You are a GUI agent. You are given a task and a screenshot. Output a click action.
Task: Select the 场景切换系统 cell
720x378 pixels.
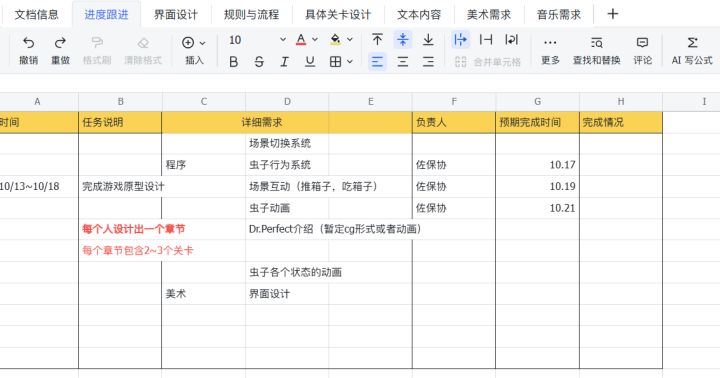pyautogui.click(x=287, y=143)
